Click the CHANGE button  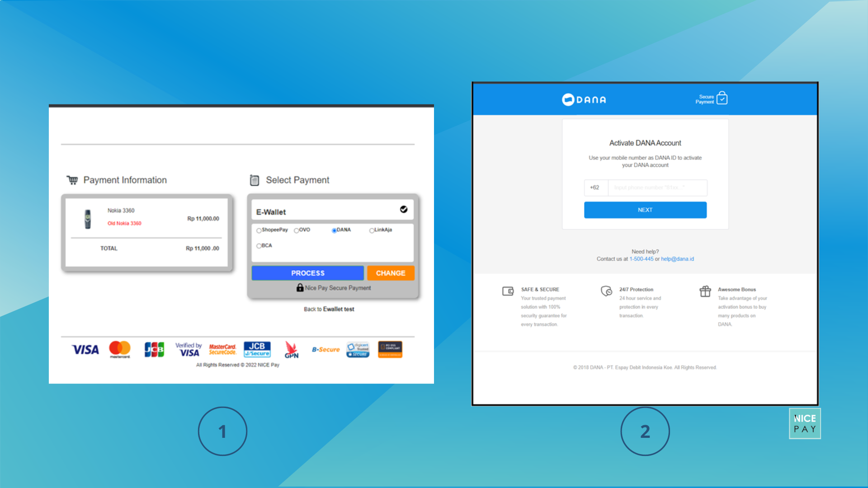390,272
